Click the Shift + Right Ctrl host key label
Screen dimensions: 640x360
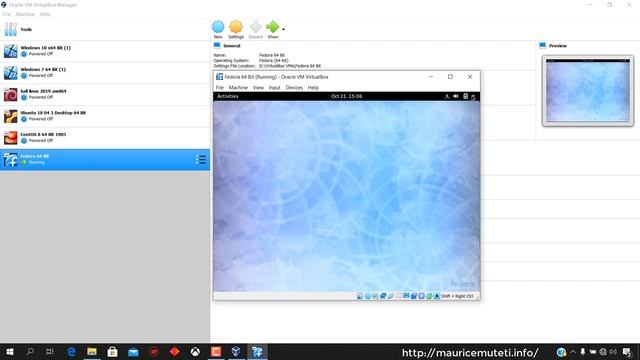pos(457,296)
